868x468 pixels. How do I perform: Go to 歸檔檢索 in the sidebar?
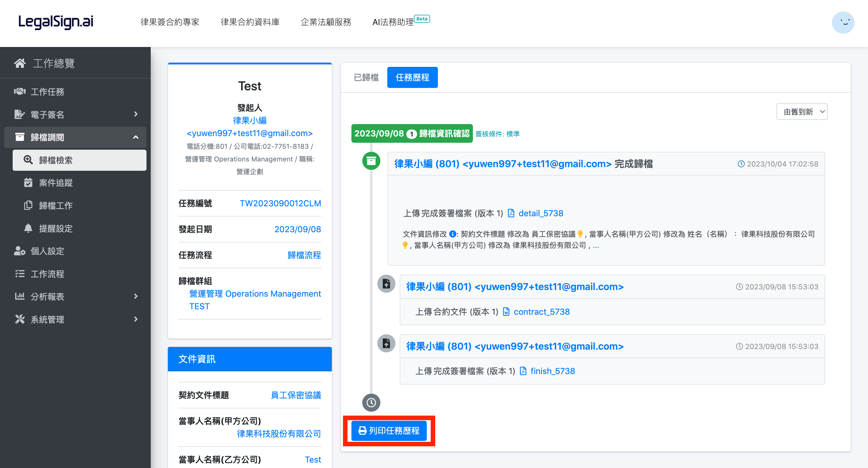click(x=80, y=160)
